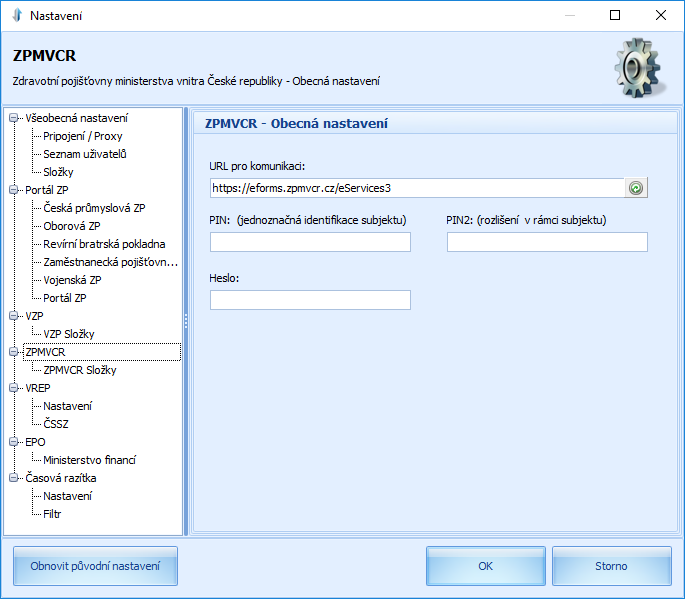Open Filtr settings in the tree

coord(52,514)
